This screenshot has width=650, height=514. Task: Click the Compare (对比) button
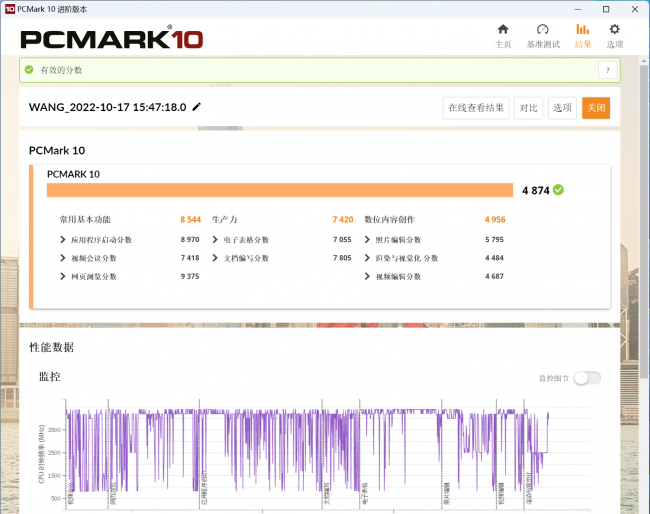[x=528, y=108]
